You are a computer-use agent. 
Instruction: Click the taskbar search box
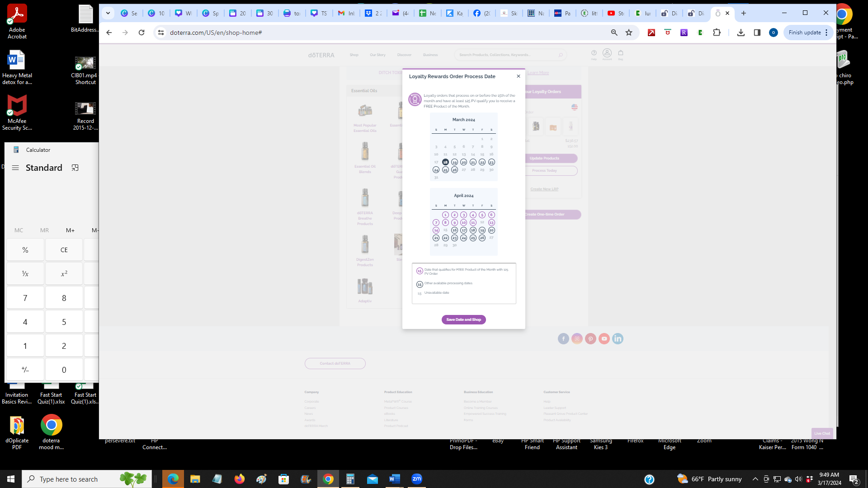coord(87,479)
